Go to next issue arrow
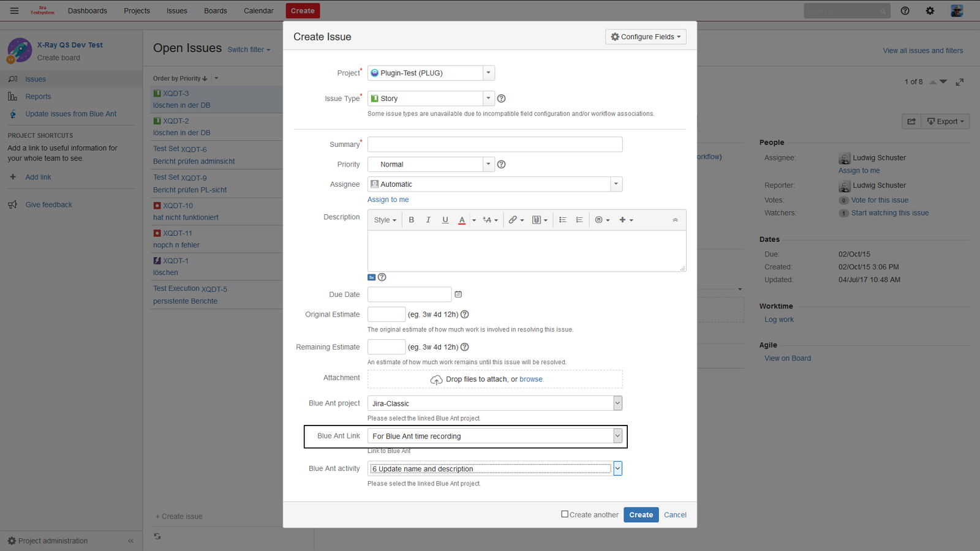The height and width of the screenshot is (551, 980). tap(943, 82)
